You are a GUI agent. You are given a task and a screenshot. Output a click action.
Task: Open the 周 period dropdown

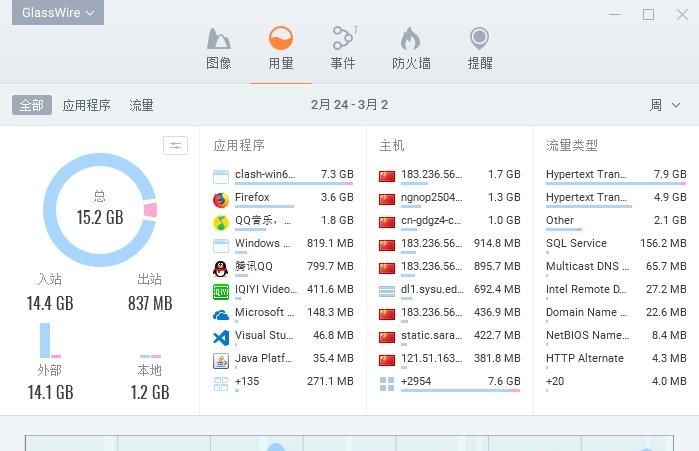[665, 105]
